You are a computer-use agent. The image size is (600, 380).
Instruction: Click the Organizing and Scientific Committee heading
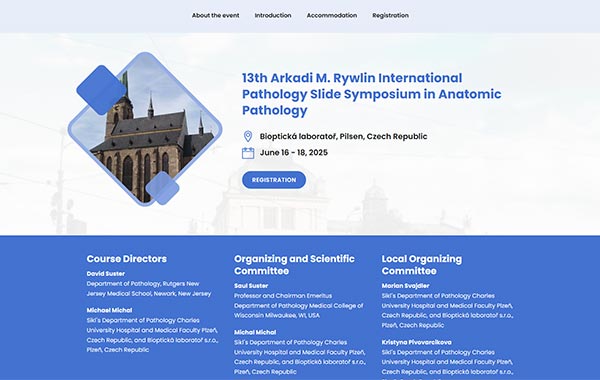tap(294, 265)
